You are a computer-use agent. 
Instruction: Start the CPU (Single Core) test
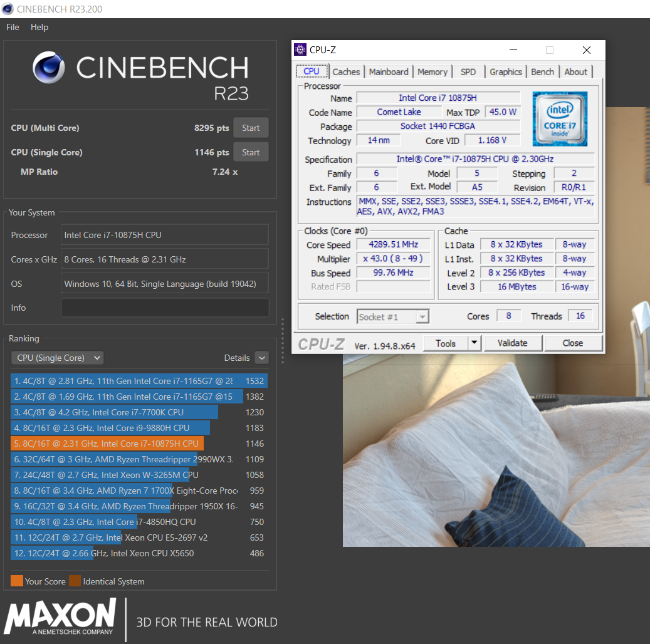(251, 152)
